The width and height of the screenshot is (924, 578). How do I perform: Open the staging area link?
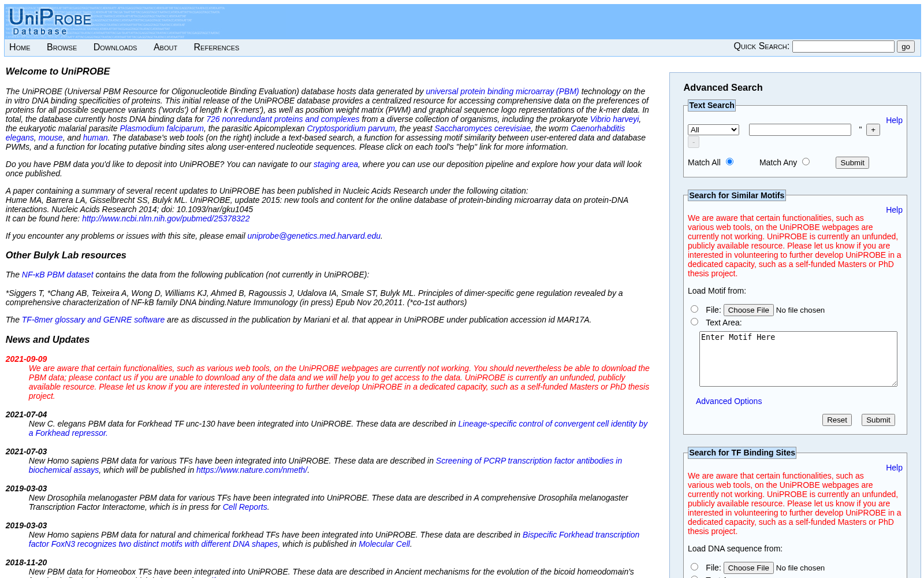[x=336, y=164]
